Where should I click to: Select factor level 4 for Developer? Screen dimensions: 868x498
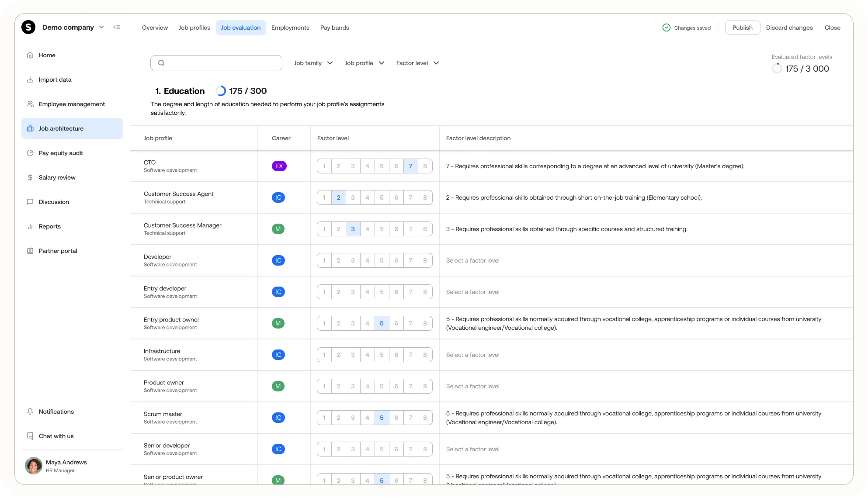[367, 260]
